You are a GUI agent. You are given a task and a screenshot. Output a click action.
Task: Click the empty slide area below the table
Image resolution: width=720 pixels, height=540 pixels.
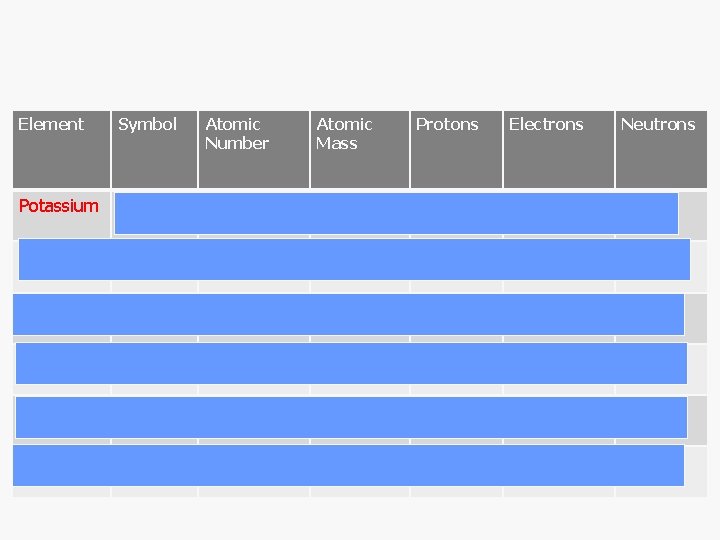click(360, 517)
